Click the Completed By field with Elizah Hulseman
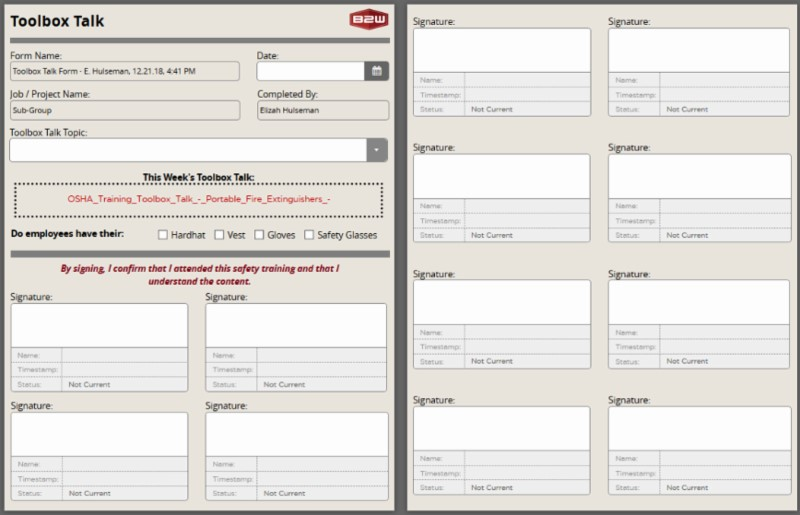The image size is (800, 515). [x=323, y=110]
